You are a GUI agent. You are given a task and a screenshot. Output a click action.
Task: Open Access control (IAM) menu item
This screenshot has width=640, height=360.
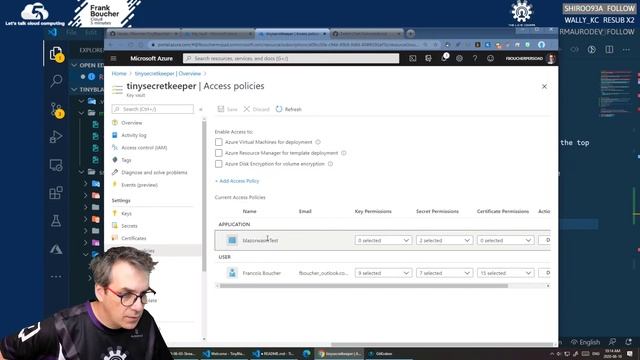coord(144,148)
